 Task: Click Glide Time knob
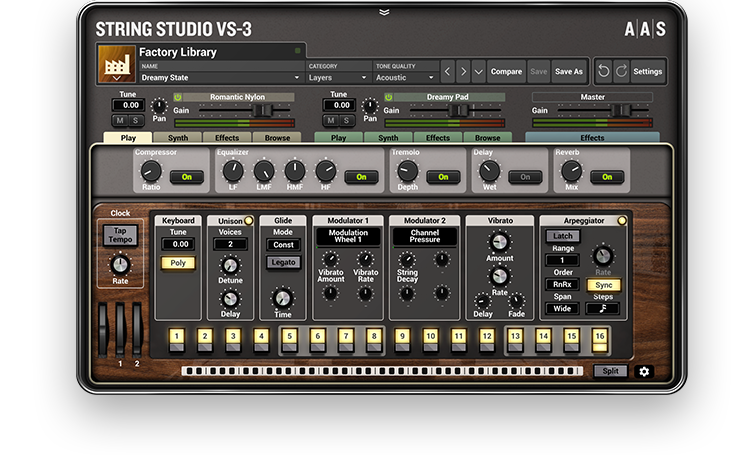[283, 298]
